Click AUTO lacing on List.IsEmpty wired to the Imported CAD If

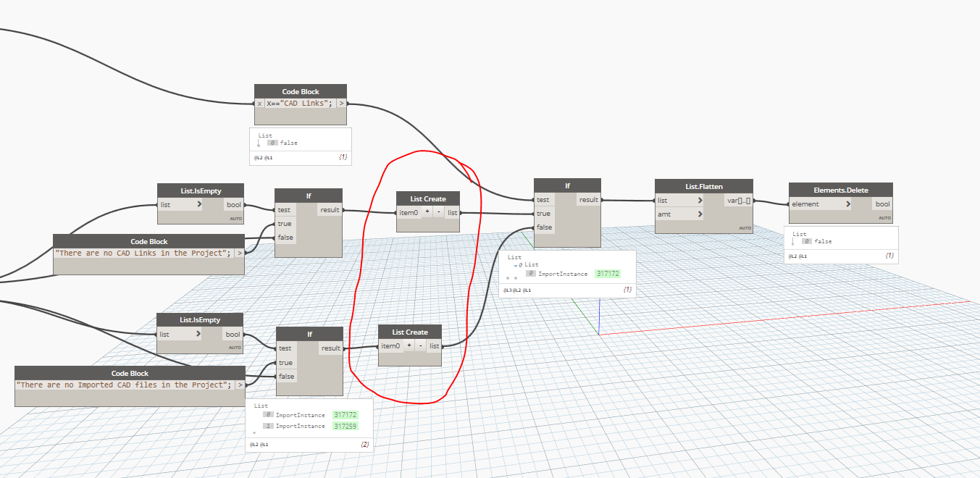pyautogui.click(x=235, y=348)
